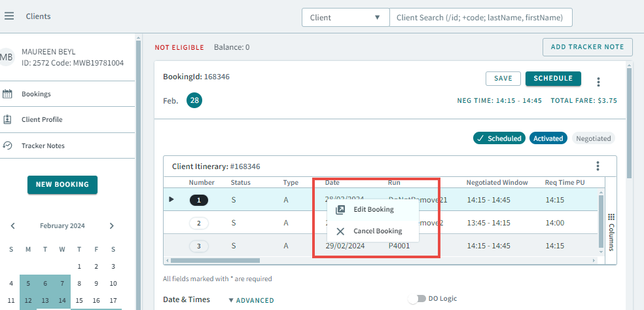Image resolution: width=644 pixels, height=310 pixels.
Task: Toggle the Negotiated status chip
Action: coord(593,138)
